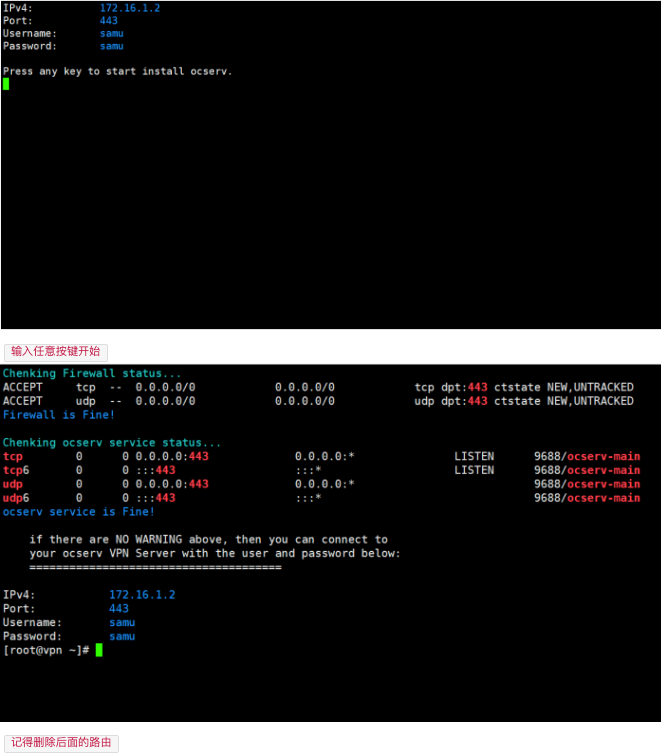Screen dimensions: 661x754
Task: Click the 输入任意按键开始 label
Action: (56, 352)
